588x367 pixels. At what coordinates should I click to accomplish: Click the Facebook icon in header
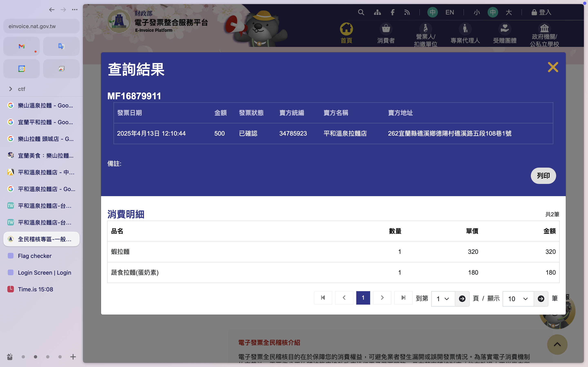(392, 12)
